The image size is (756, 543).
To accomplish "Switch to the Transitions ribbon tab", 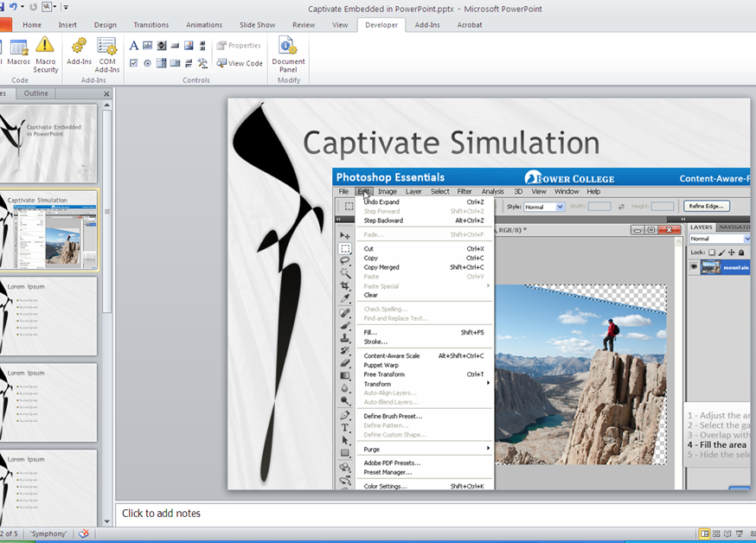I will (x=151, y=25).
